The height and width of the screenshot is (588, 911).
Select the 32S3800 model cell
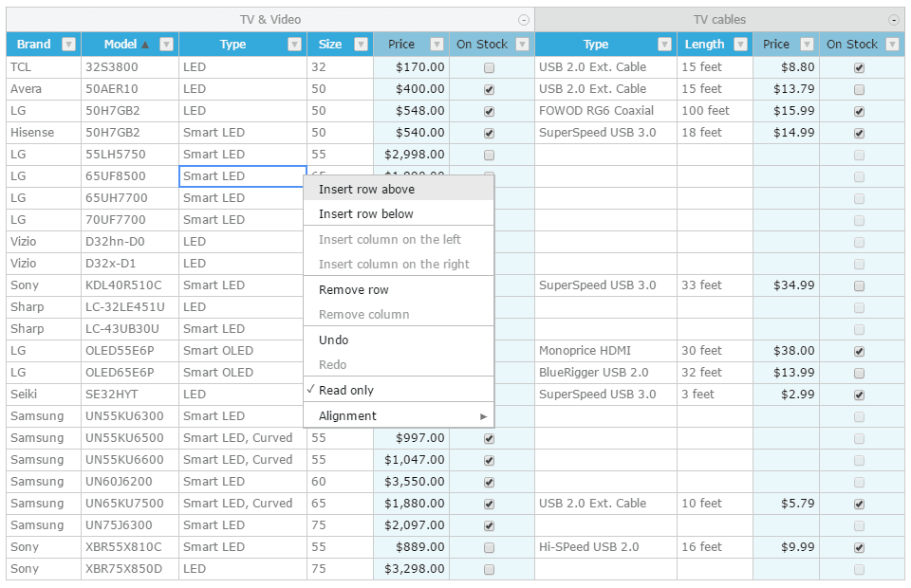pos(130,67)
